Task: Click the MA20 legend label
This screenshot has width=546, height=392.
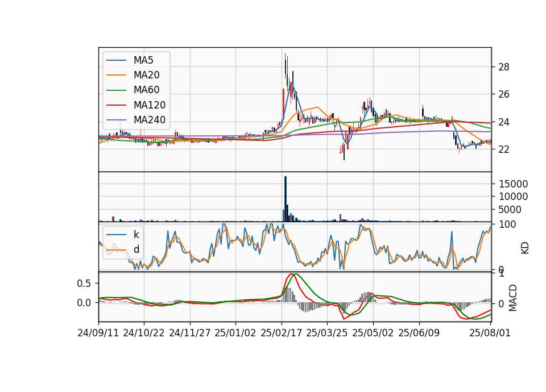Action: coord(146,75)
